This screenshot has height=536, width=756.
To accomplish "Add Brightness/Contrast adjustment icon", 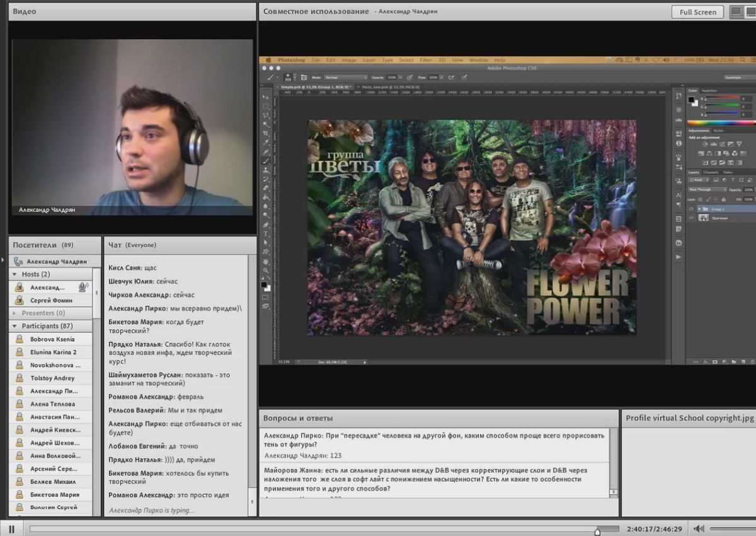I will (706, 144).
